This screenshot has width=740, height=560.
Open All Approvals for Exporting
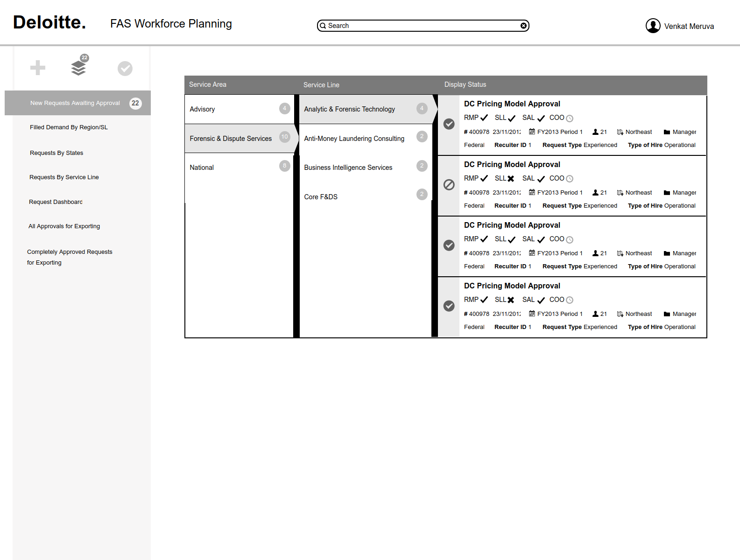click(64, 226)
